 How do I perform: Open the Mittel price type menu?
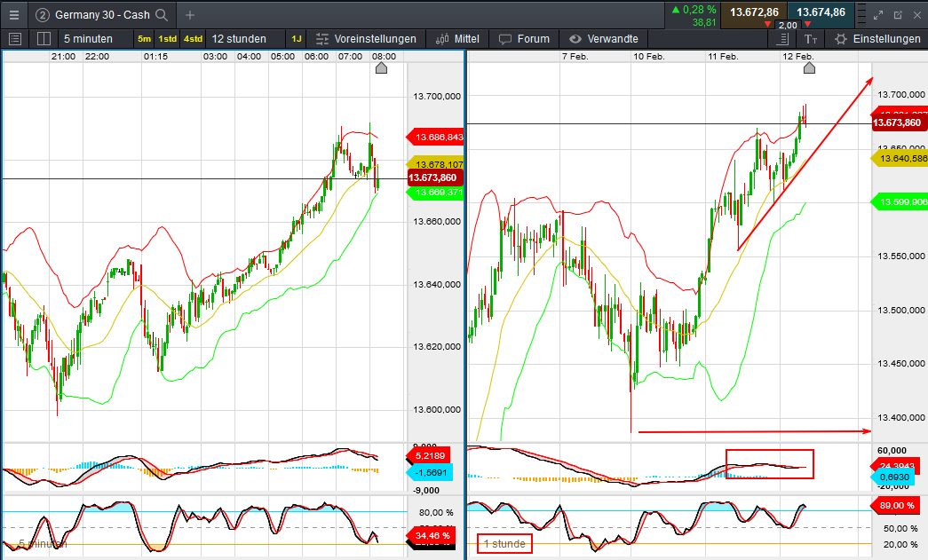(x=457, y=39)
